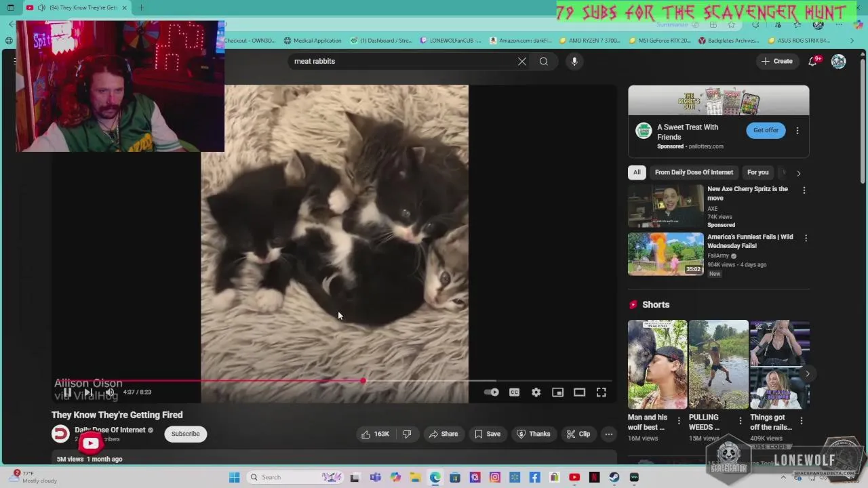Enter full screen with the player icon

pyautogui.click(x=601, y=392)
